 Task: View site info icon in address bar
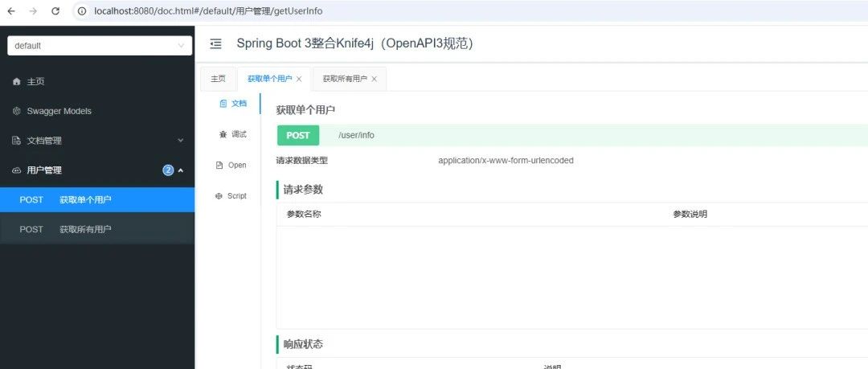[82, 11]
